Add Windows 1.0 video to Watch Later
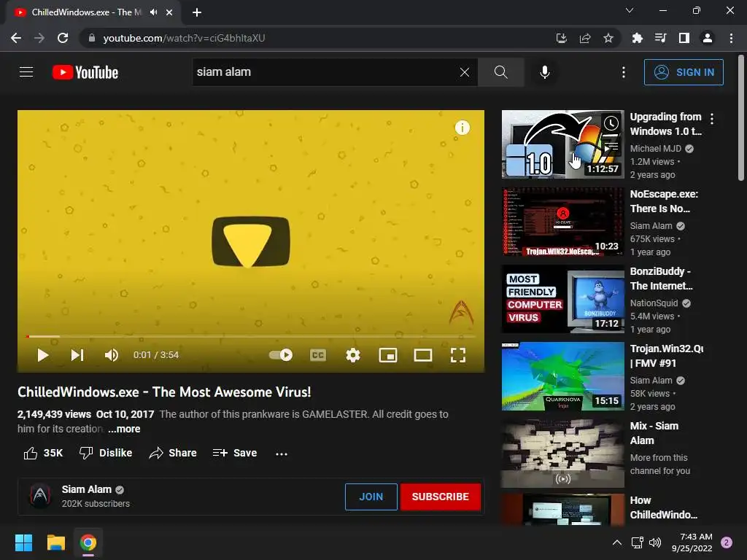 coord(611,124)
